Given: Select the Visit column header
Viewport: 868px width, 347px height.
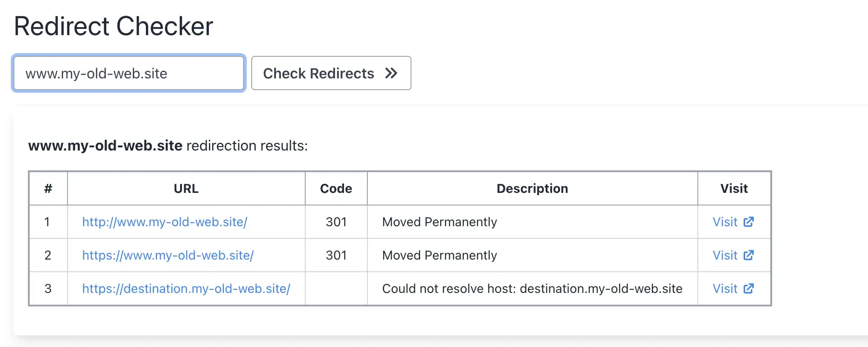Looking at the screenshot, I should tap(734, 188).
